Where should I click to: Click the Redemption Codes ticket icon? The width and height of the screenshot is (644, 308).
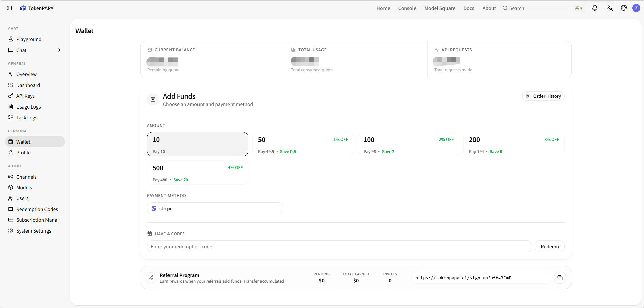pyautogui.click(x=11, y=209)
